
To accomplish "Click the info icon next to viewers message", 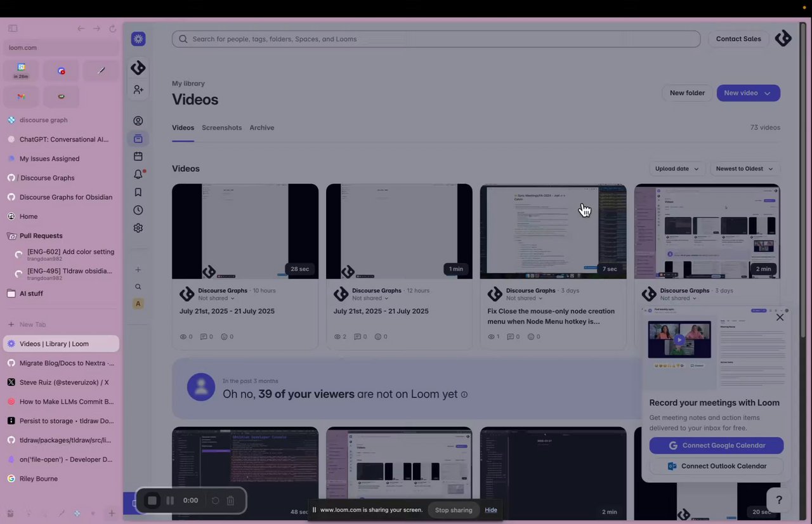I will tap(464, 395).
